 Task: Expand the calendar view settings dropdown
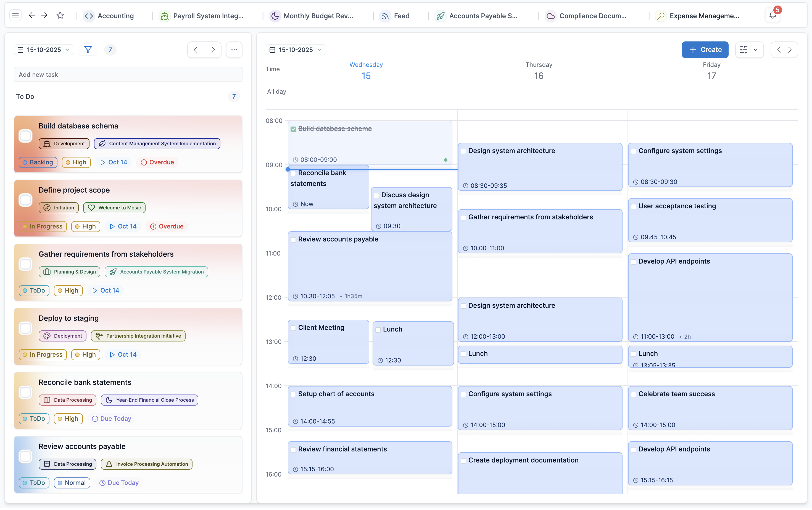(x=749, y=50)
